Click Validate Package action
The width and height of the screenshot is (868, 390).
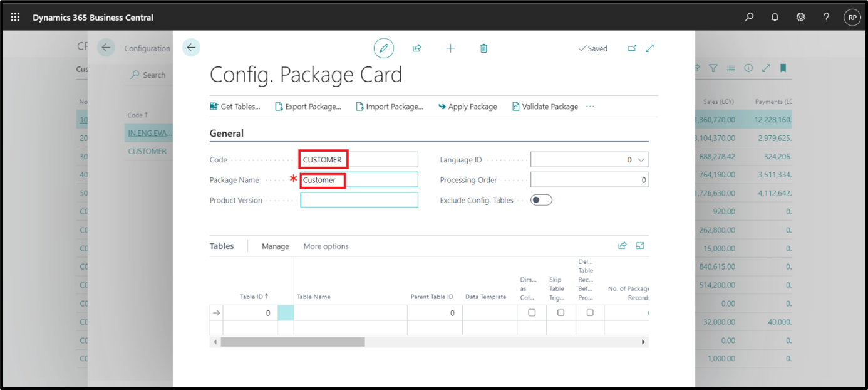coord(545,107)
